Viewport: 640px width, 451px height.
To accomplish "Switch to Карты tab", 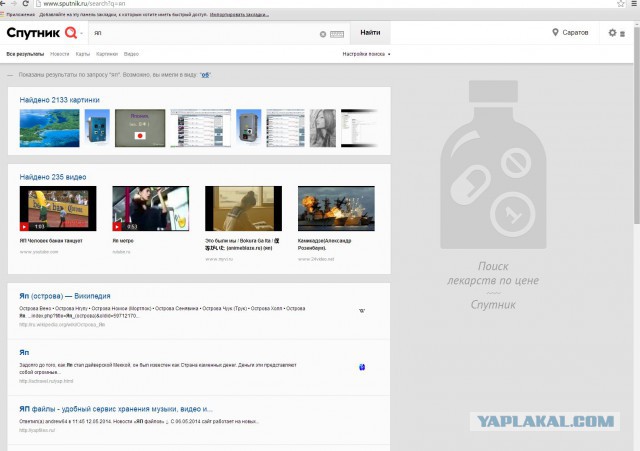I will pyautogui.click(x=83, y=54).
